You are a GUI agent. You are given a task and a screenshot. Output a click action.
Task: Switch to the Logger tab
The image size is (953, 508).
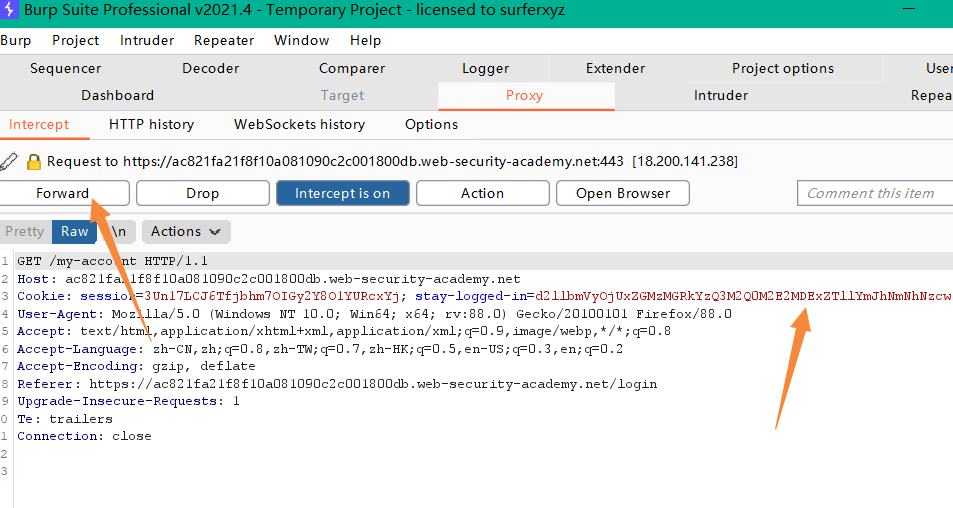[486, 68]
